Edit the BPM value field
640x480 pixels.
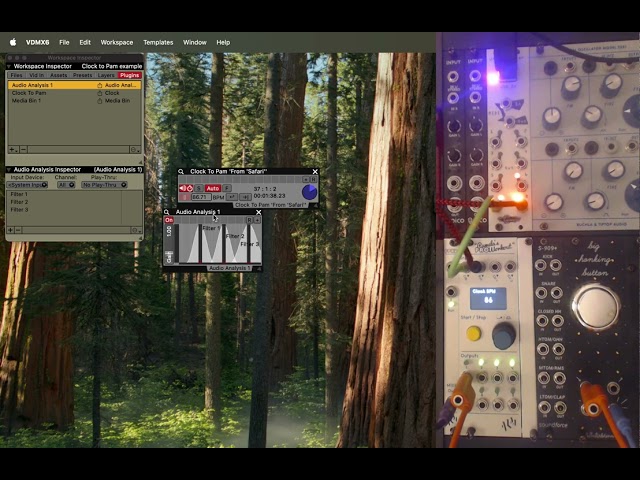pos(201,197)
